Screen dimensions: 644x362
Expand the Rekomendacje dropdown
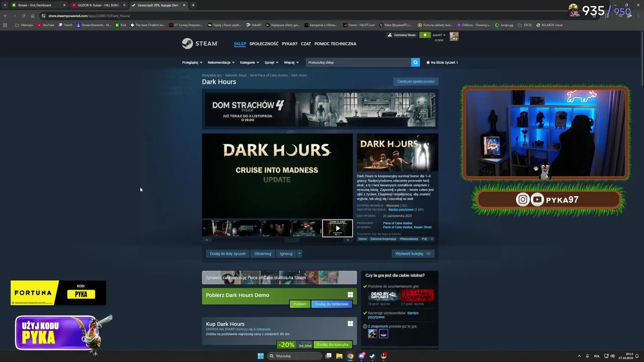tap(221, 62)
